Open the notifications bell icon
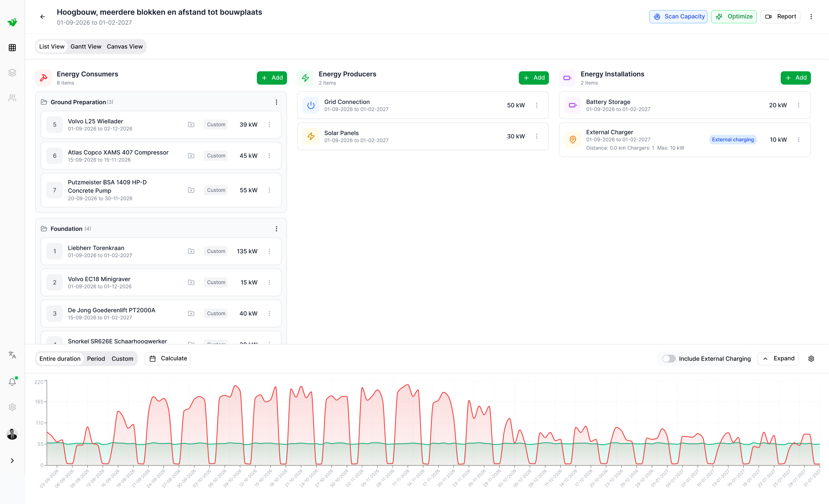The width and height of the screenshot is (829, 504). click(12, 382)
